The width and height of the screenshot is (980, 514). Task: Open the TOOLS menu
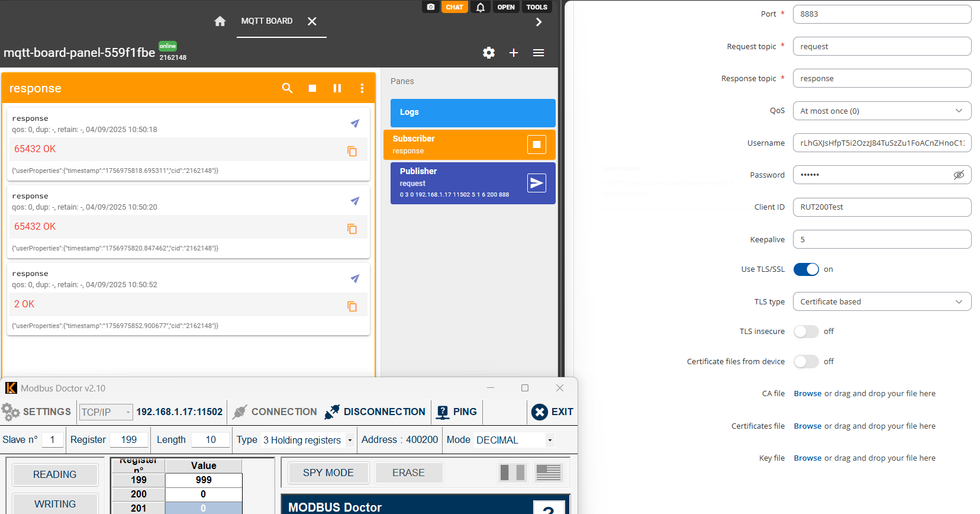click(x=537, y=7)
